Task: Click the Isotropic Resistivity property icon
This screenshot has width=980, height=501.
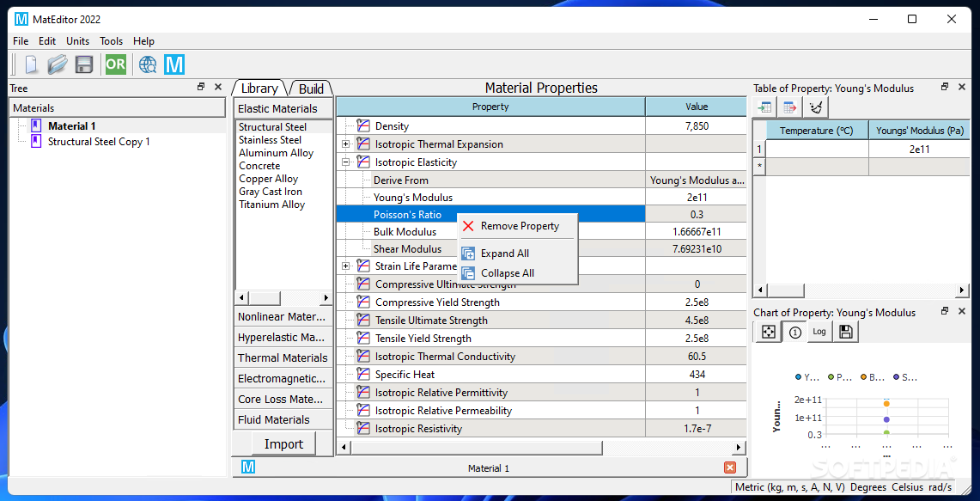Action: pos(363,429)
